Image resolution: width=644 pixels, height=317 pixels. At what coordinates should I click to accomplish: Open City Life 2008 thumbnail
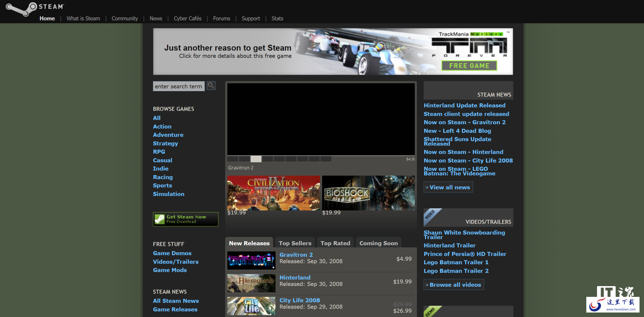pyautogui.click(x=251, y=306)
